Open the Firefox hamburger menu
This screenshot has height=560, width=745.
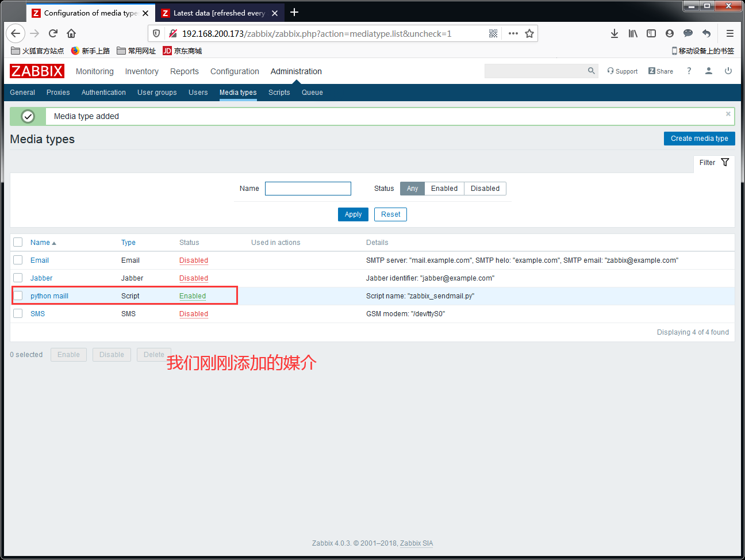click(x=730, y=33)
